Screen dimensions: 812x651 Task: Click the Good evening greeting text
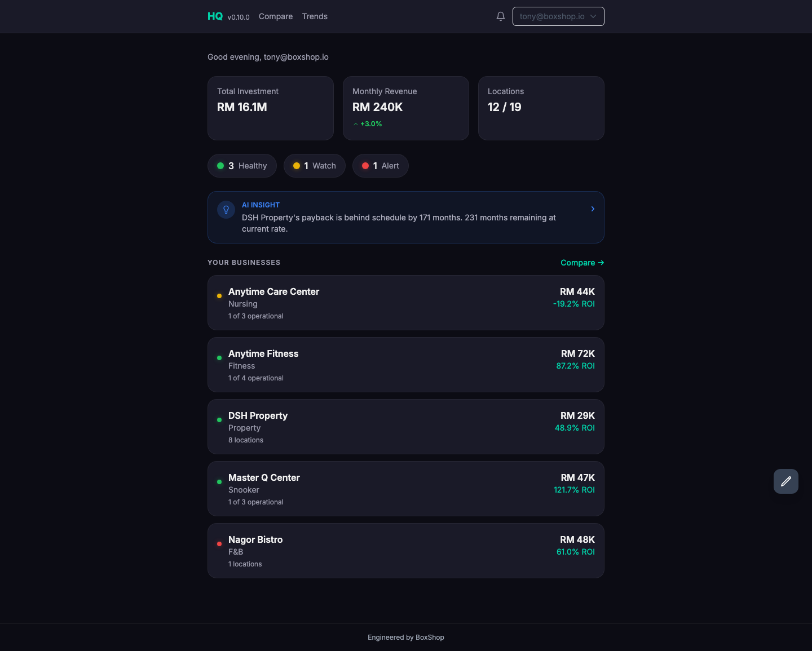point(268,57)
